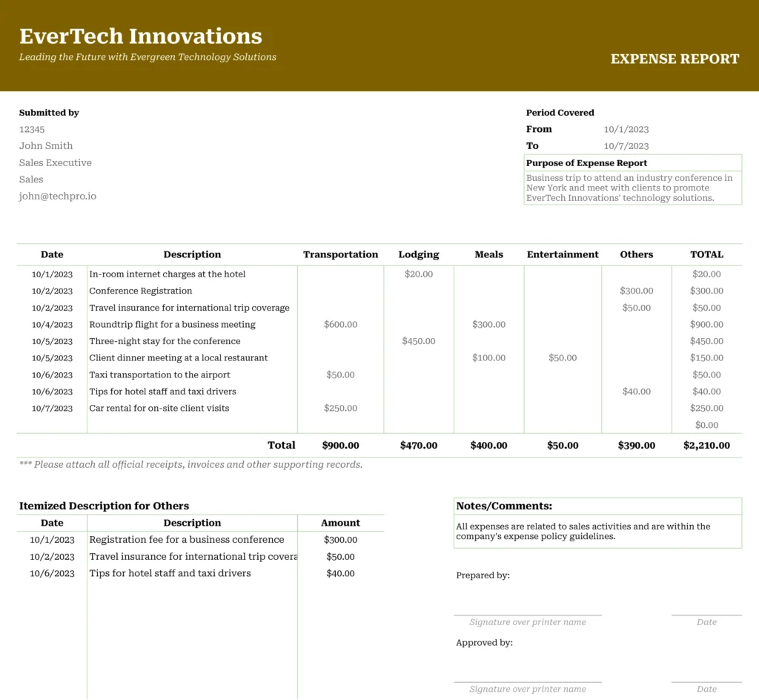Click the From date value in Period Covered
The width and height of the screenshot is (759, 700).
[626, 130]
